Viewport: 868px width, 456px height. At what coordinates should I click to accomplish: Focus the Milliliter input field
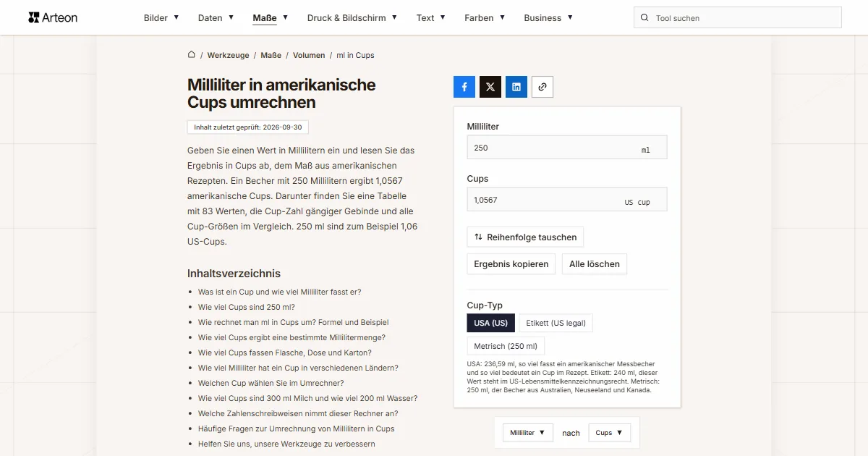(x=567, y=148)
